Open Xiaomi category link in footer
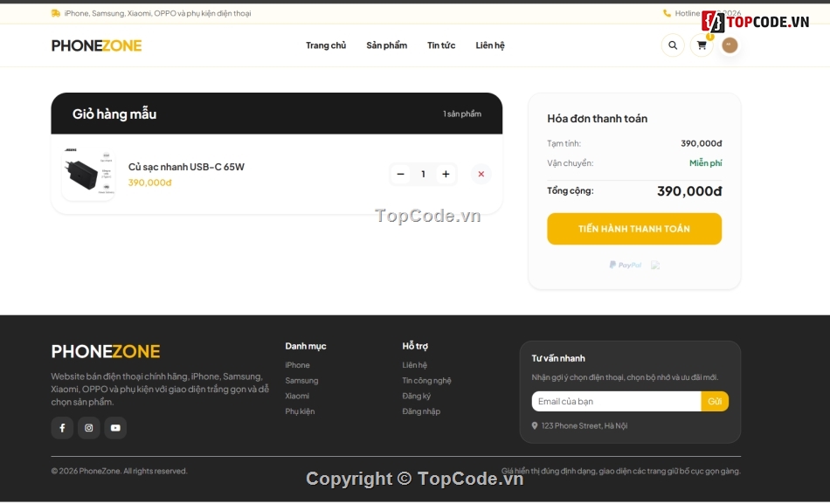 (x=297, y=396)
